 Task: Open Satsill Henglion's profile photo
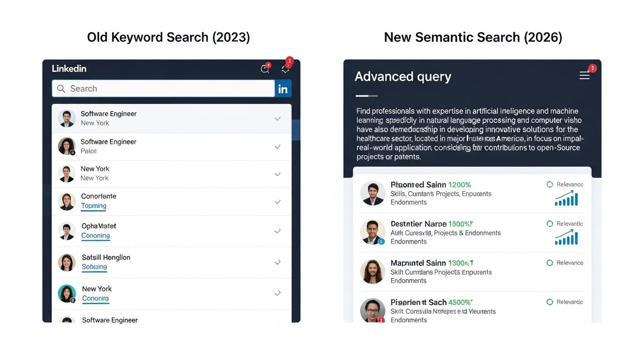point(67,263)
